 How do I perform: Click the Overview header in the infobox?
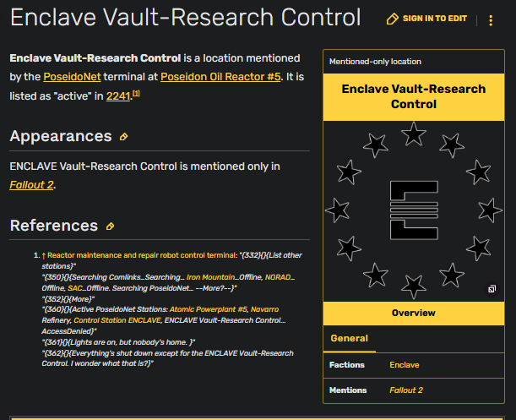pos(414,313)
